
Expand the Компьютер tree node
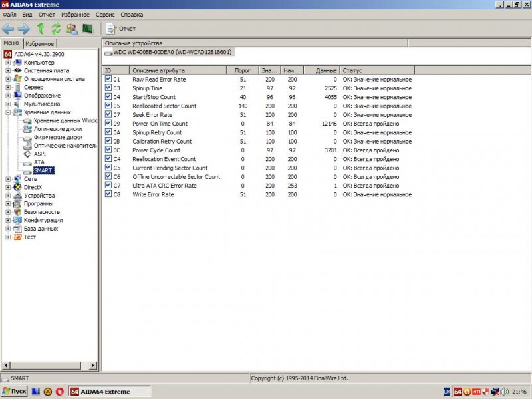pyautogui.click(x=8, y=63)
